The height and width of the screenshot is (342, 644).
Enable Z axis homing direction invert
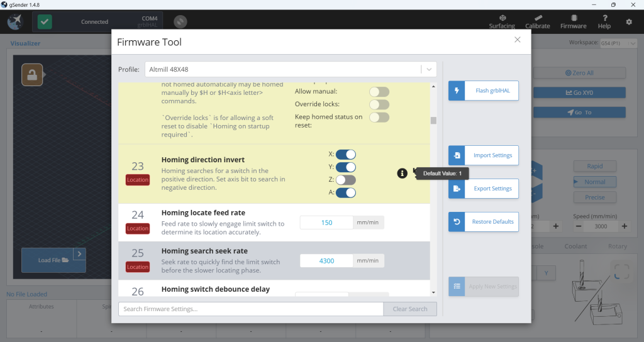(345, 180)
